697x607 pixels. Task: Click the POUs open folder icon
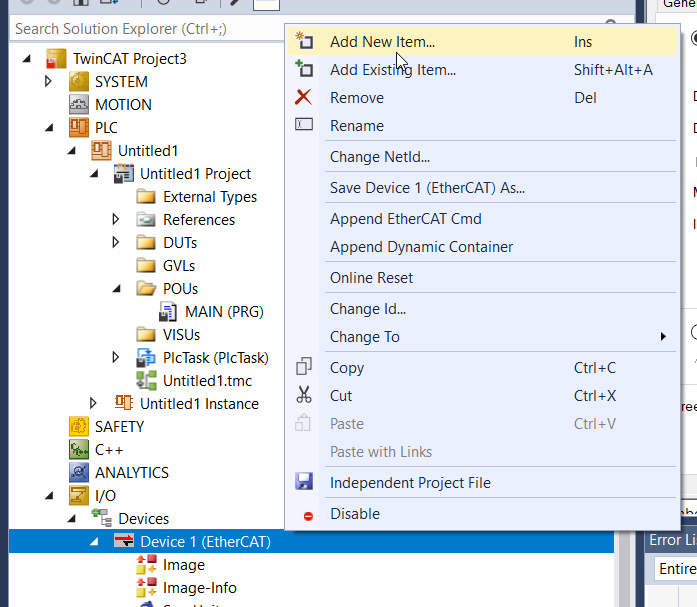(x=146, y=289)
